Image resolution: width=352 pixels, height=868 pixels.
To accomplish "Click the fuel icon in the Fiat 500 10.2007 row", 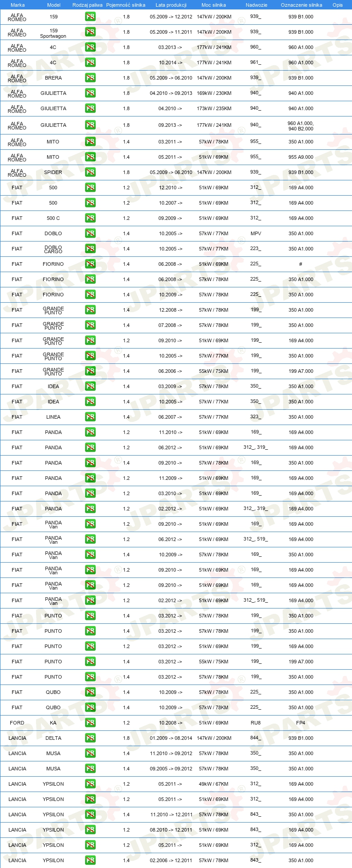I will coord(90,203).
